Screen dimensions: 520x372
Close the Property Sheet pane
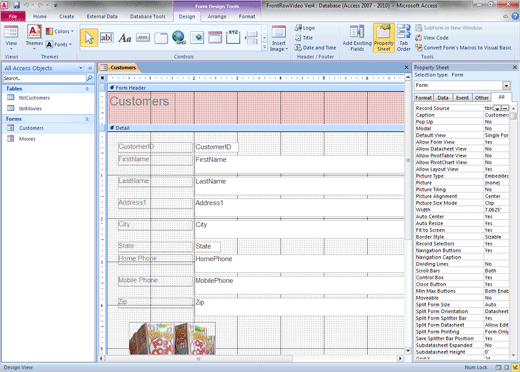pyautogui.click(x=515, y=67)
